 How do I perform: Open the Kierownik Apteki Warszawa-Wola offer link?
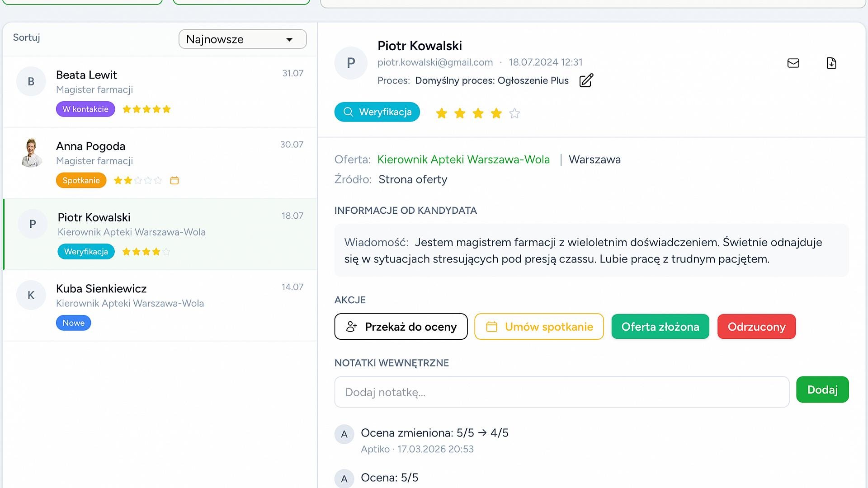[x=464, y=160]
